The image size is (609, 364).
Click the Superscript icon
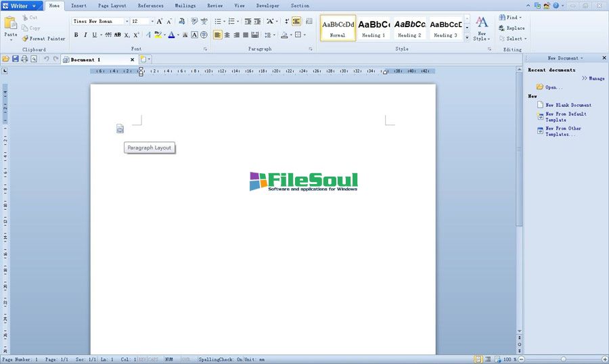pyautogui.click(x=136, y=35)
